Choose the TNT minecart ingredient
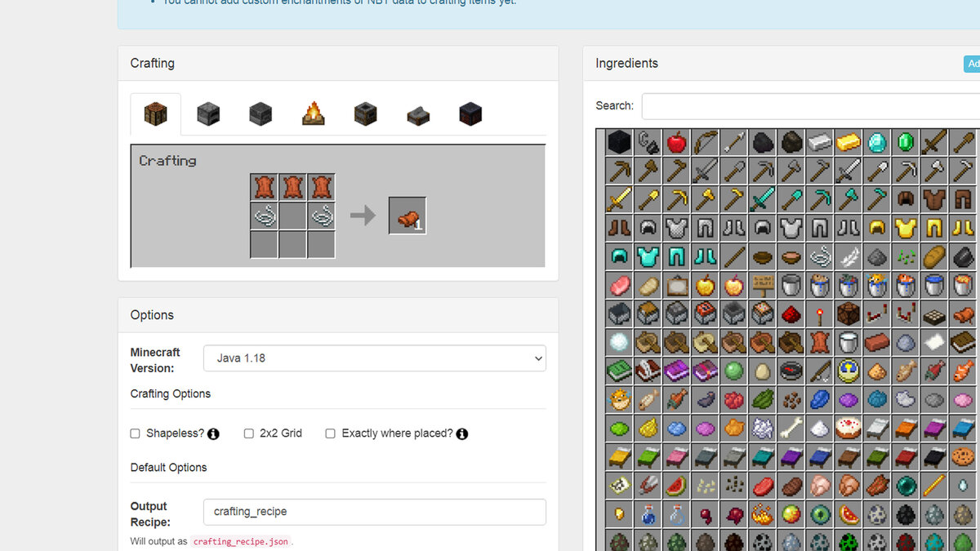Image resolution: width=980 pixels, height=551 pixels. tap(706, 313)
